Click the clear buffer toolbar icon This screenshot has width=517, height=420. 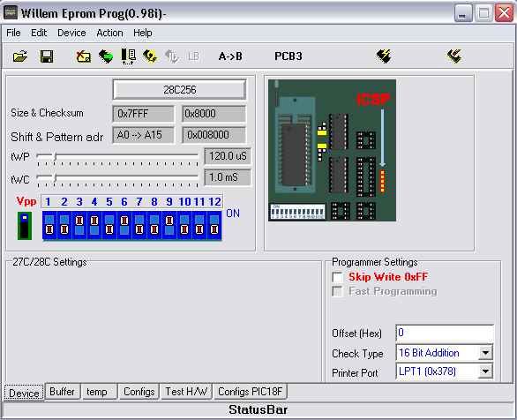coord(84,56)
